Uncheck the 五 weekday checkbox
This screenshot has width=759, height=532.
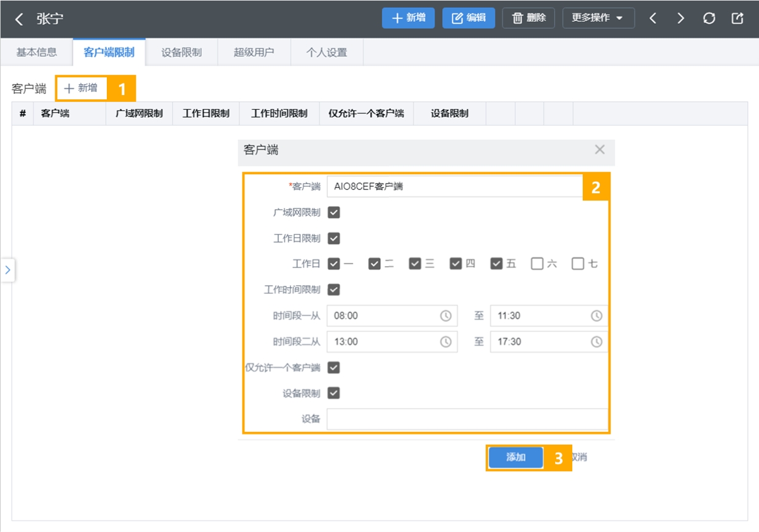[496, 264]
